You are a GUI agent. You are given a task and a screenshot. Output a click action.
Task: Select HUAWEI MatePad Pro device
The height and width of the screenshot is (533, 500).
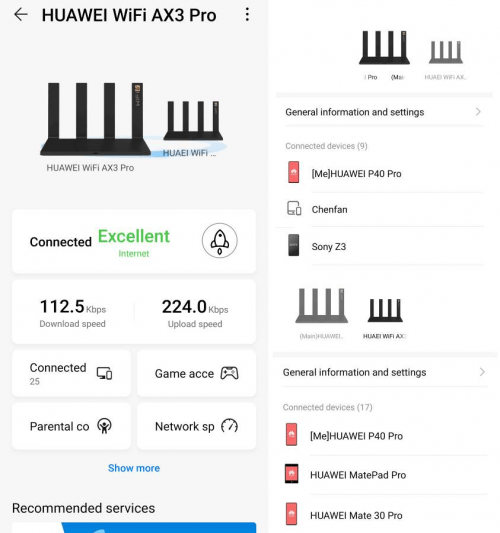(385, 475)
